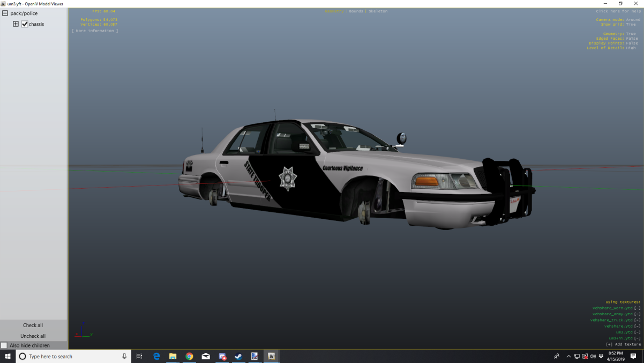Open File Explorer from the taskbar
The width and height of the screenshot is (644, 363).
(173, 356)
